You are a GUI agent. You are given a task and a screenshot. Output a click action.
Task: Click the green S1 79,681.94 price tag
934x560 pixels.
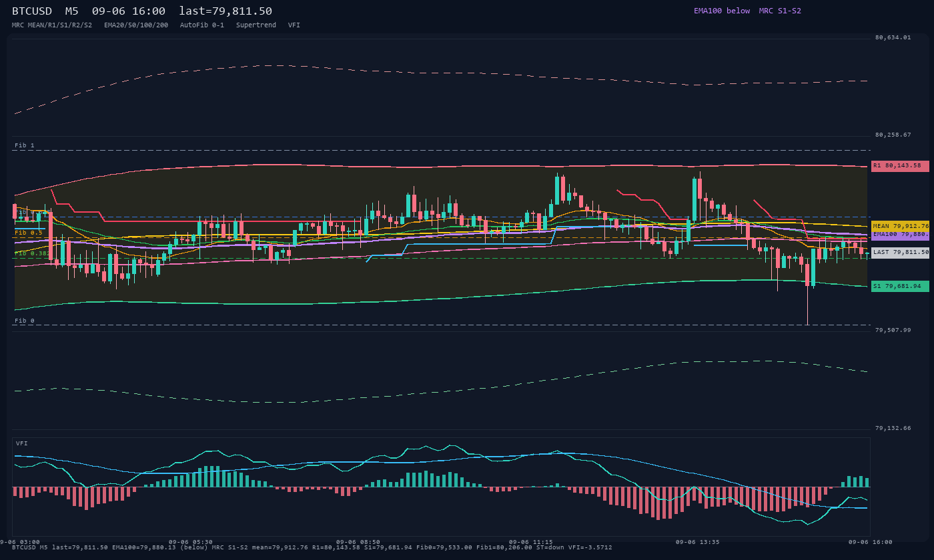tap(900, 286)
